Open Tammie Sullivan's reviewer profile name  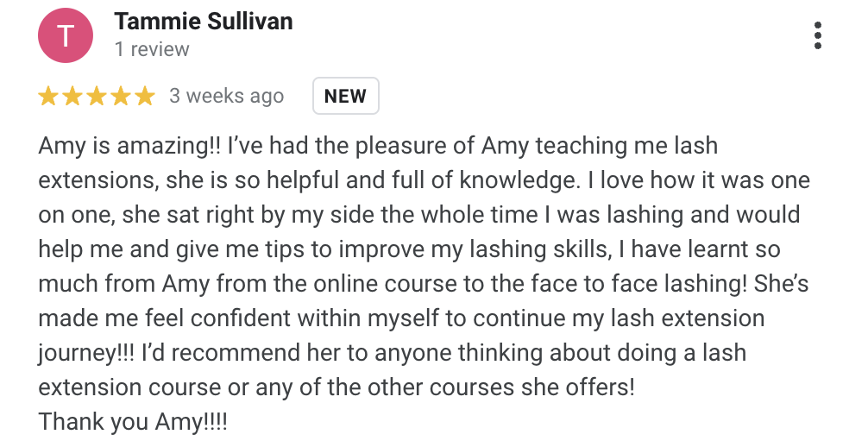(204, 21)
